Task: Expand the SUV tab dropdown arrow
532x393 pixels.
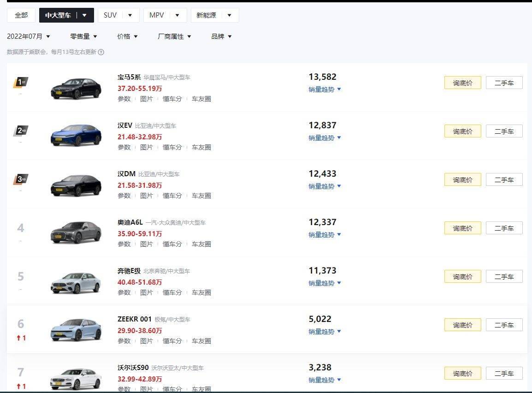Action: pos(130,15)
